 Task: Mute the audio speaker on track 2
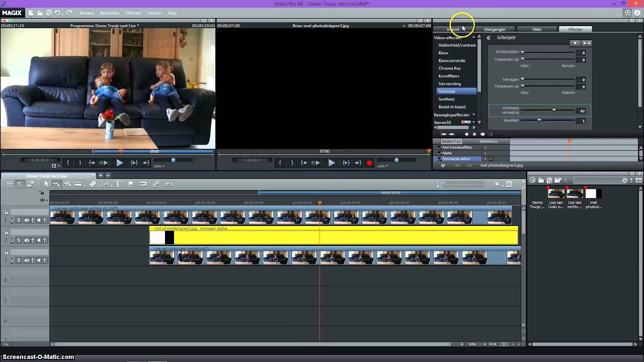pos(39,240)
